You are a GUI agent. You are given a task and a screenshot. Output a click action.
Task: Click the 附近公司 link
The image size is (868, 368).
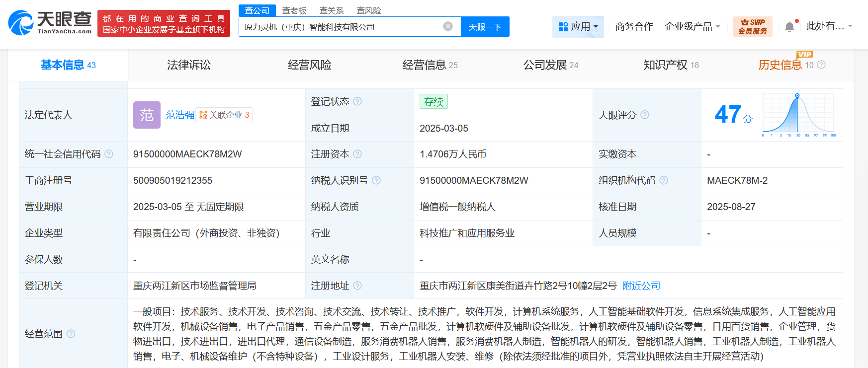pos(641,286)
